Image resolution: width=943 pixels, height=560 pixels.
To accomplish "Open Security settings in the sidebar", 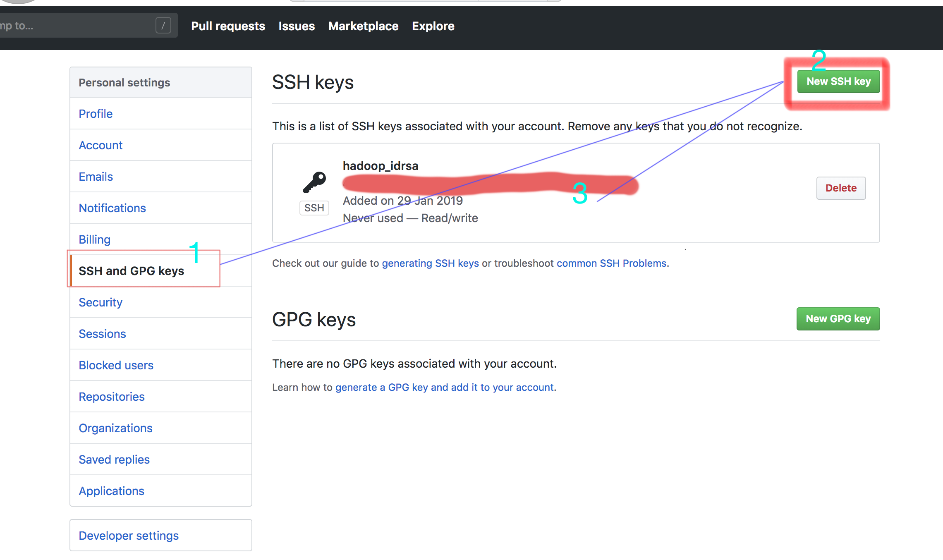I will (x=161, y=302).
